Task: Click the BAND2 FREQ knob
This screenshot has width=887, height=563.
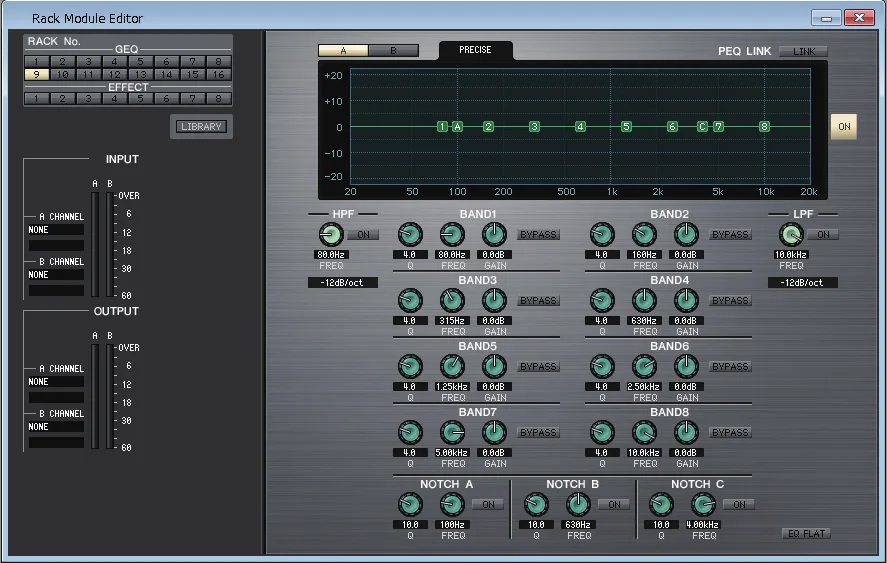Action: 644,234
